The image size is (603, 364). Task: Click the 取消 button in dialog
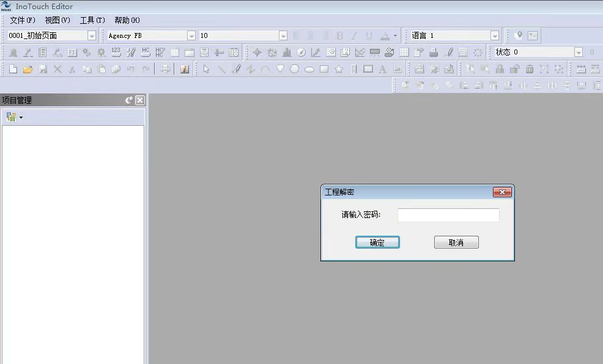pyautogui.click(x=456, y=242)
